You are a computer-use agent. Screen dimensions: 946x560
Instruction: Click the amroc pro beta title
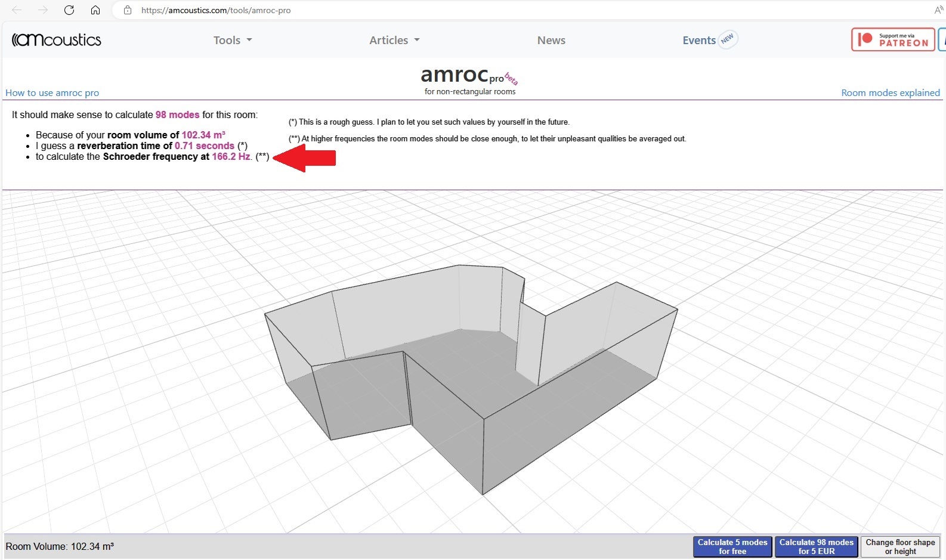[x=469, y=76]
